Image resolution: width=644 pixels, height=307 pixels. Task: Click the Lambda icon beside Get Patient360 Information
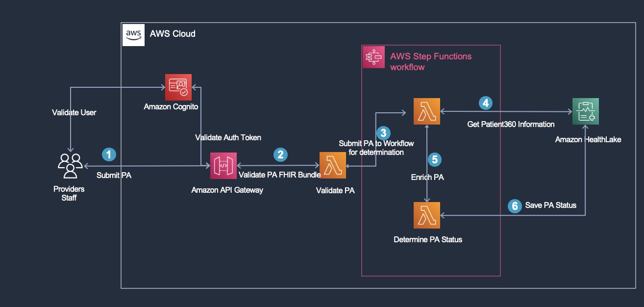pyautogui.click(x=427, y=112)
